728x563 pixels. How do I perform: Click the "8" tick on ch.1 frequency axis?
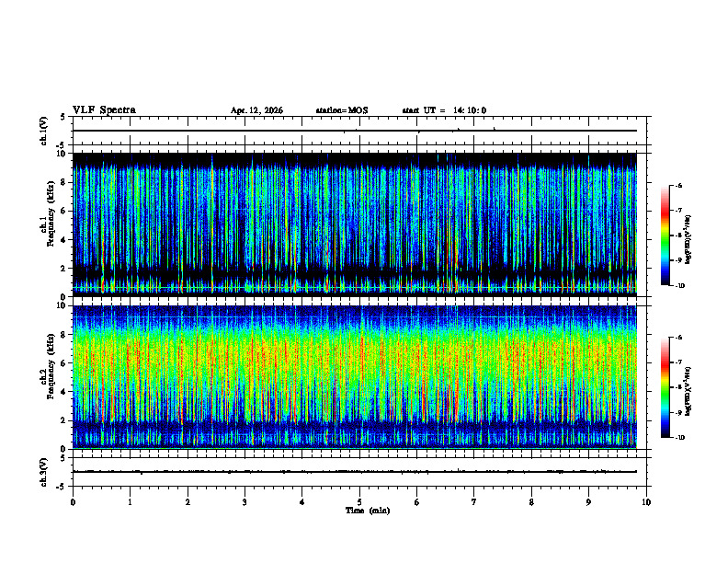pyautogui.click(x=64, y=182)
